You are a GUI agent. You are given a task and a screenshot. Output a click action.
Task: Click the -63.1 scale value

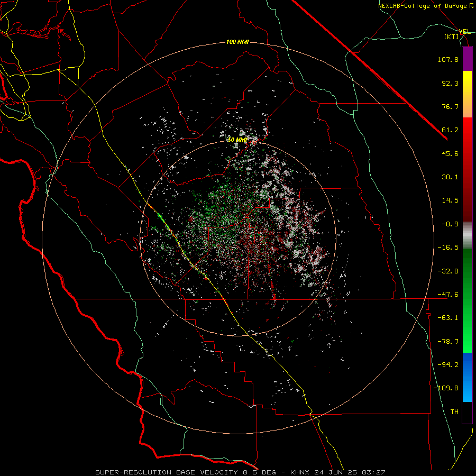[448, 318]
